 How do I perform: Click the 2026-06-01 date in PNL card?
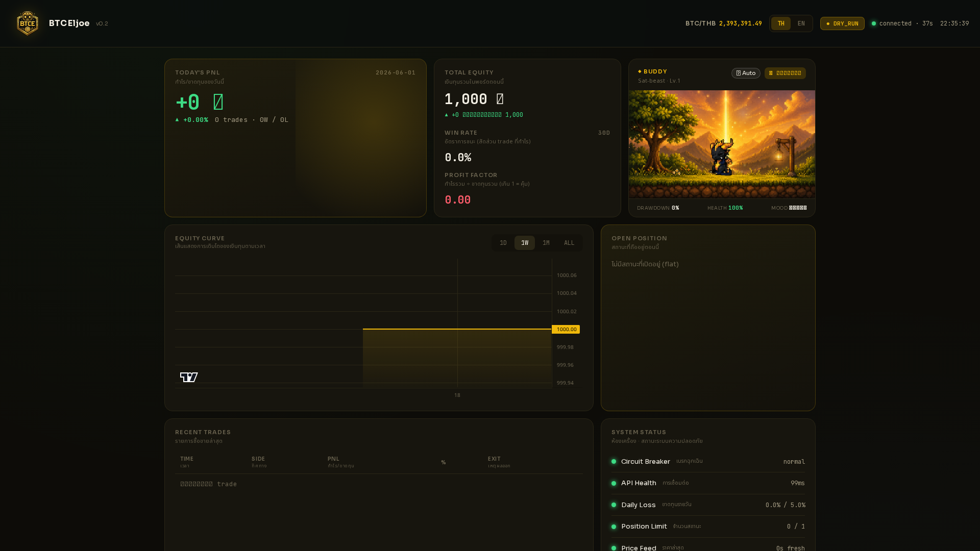pos(396,72)
